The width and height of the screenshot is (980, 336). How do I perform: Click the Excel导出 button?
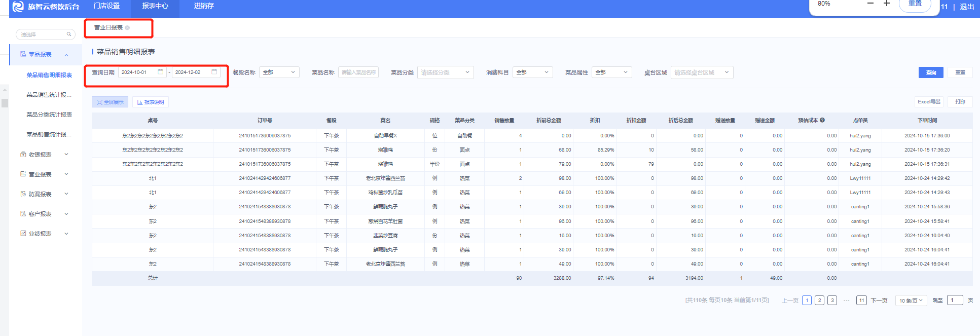(929, 102)
